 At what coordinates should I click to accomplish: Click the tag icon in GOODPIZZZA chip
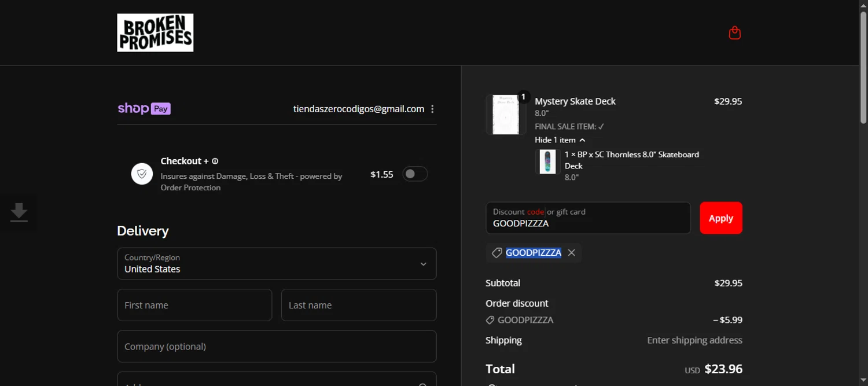[x=496, y=253]
